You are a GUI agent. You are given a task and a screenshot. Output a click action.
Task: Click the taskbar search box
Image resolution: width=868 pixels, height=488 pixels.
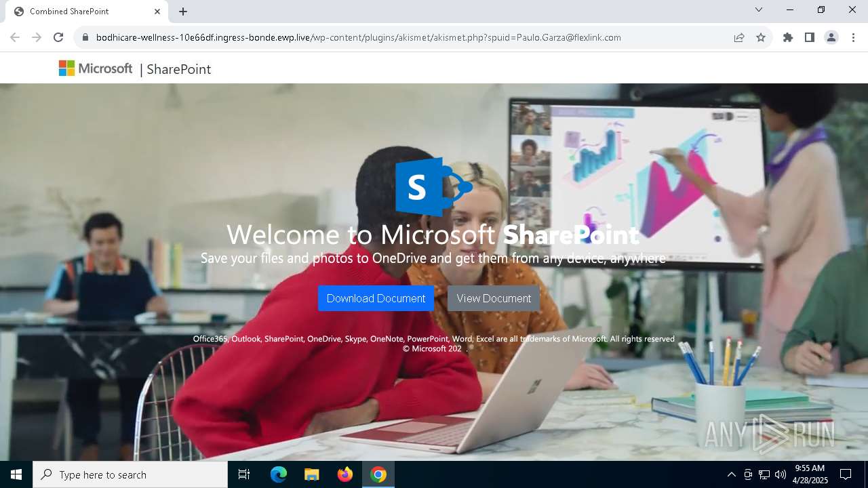(130, 474)
